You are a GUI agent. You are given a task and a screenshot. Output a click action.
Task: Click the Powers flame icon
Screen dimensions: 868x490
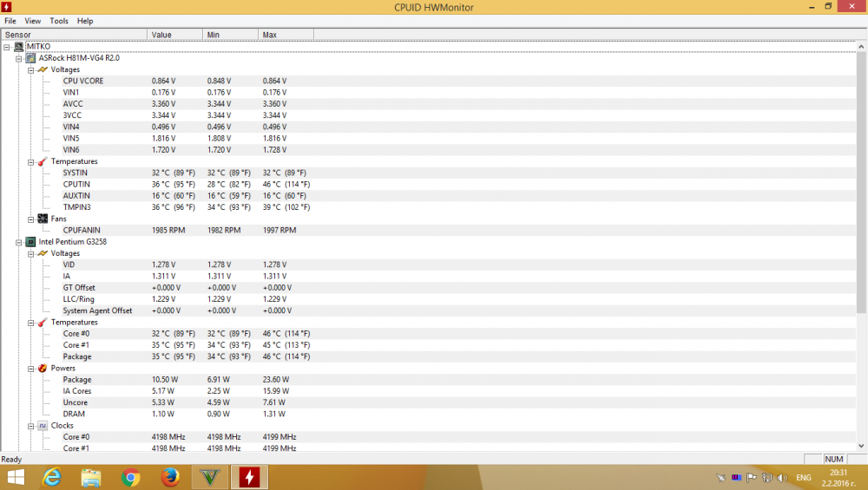(43, 369)
